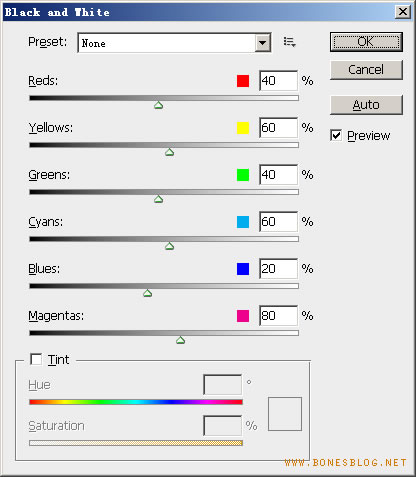The image size is (416, 477).
Task: Uncheck the Preview checkbox
Action: coord(336,135)
